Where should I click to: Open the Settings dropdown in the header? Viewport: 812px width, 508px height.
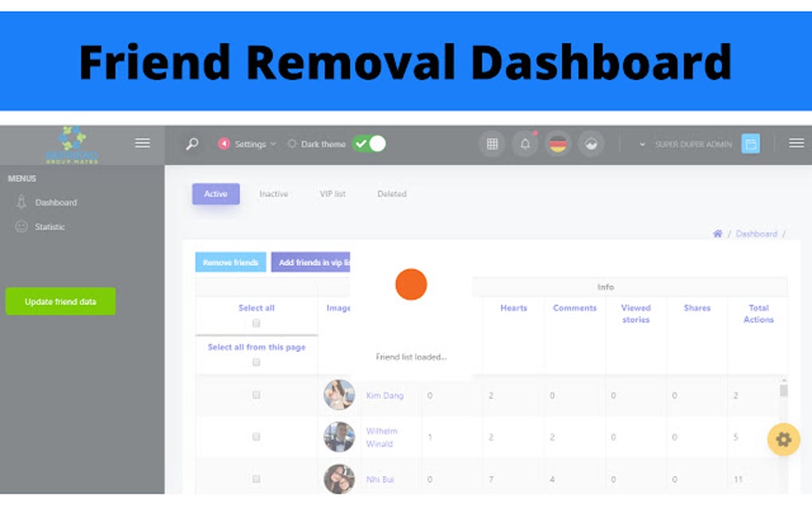point(249,144)
